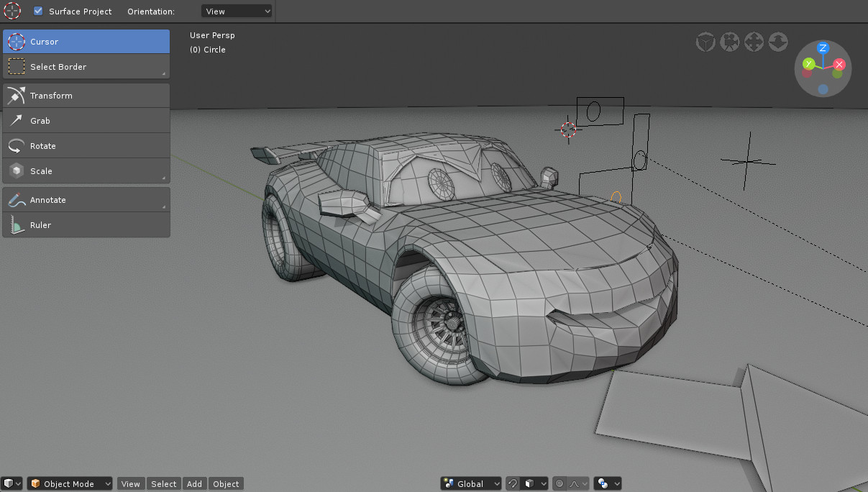Open the editor type dropdown

point(12,483)
